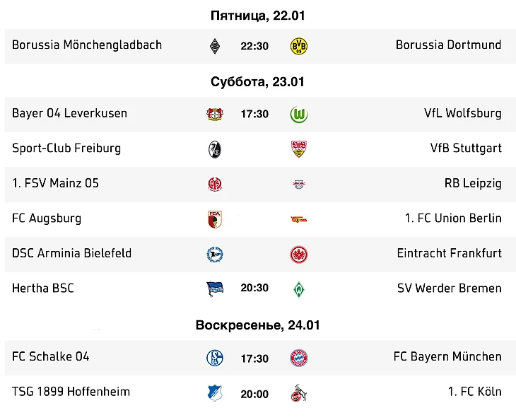Open the Sport-Club Freiburg team name
This screenshot has height=420, width=516.
[66, 148]
